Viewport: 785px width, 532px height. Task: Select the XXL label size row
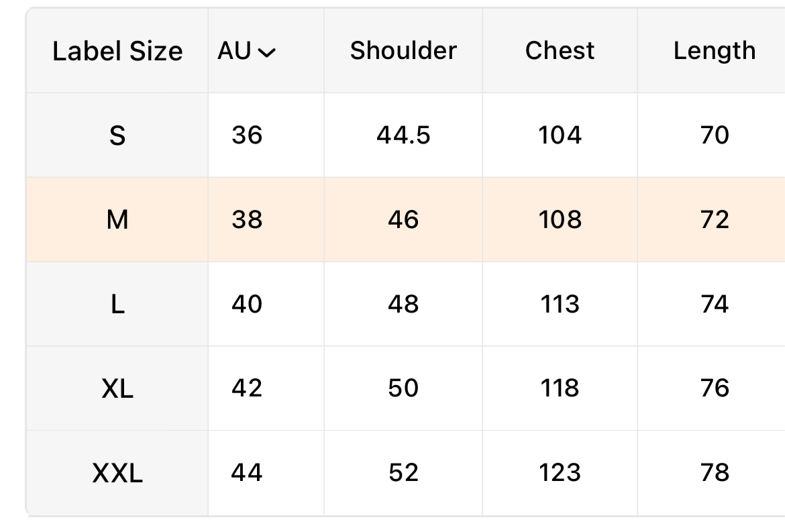coord(117,474)
